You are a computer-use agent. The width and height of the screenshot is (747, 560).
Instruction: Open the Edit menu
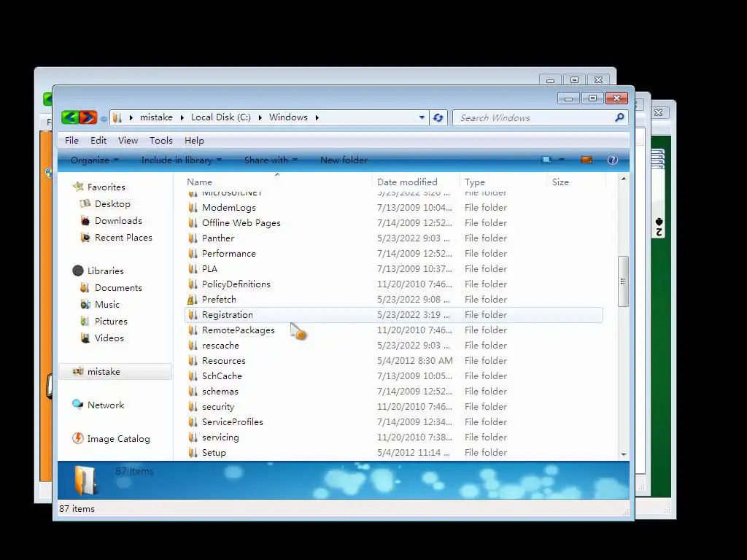click(x=98, y=141)
